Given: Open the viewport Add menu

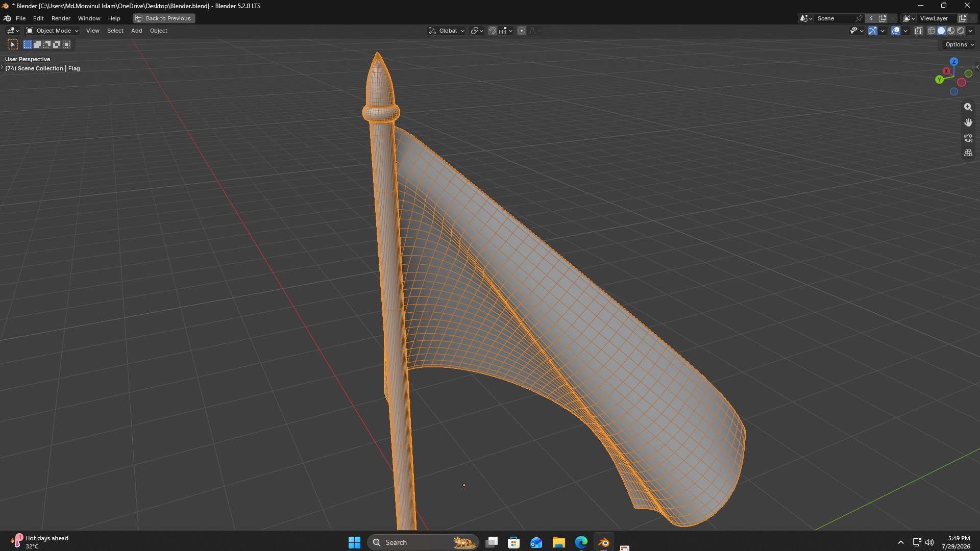Looking at the screenshot, I should click(x=136, y=31).
